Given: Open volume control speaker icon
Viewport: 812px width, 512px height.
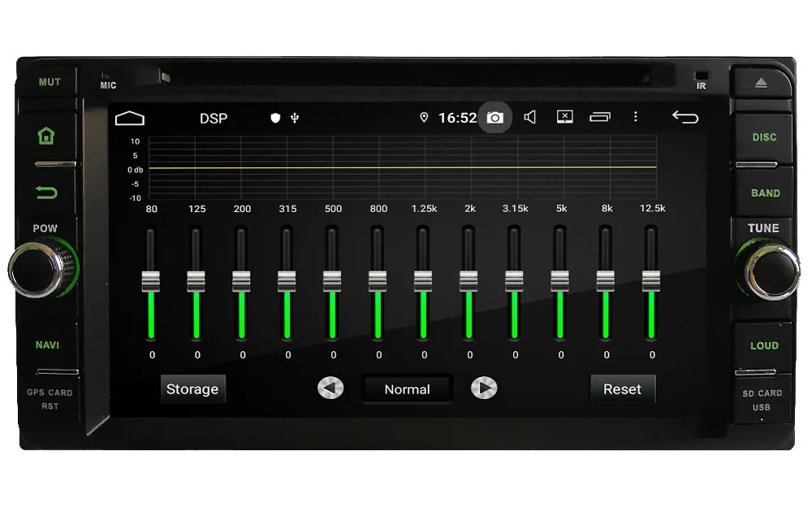Looking at the screenshot, I should [529, 117].
